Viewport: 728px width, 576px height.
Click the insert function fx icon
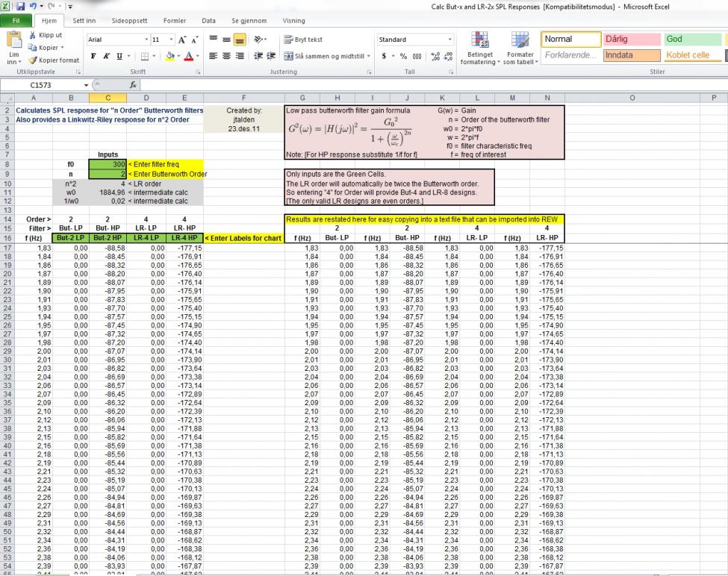point(134,85)
